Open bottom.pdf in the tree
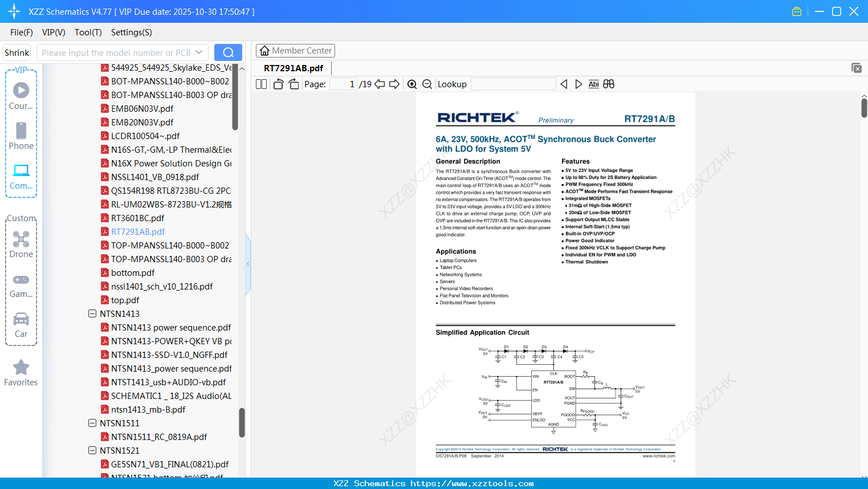The height and width of the screenshot is (489, 868). pos(133,272)
